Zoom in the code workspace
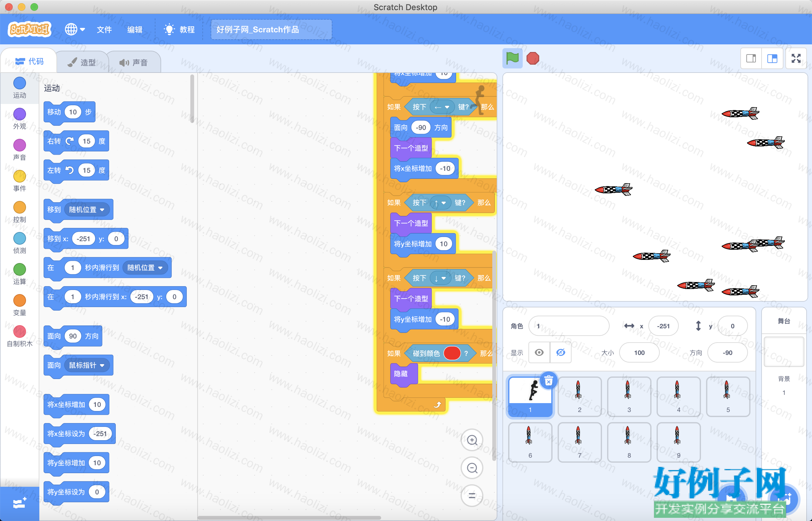The width and height of the screenshot is (812, 521). tap(472, 440)
